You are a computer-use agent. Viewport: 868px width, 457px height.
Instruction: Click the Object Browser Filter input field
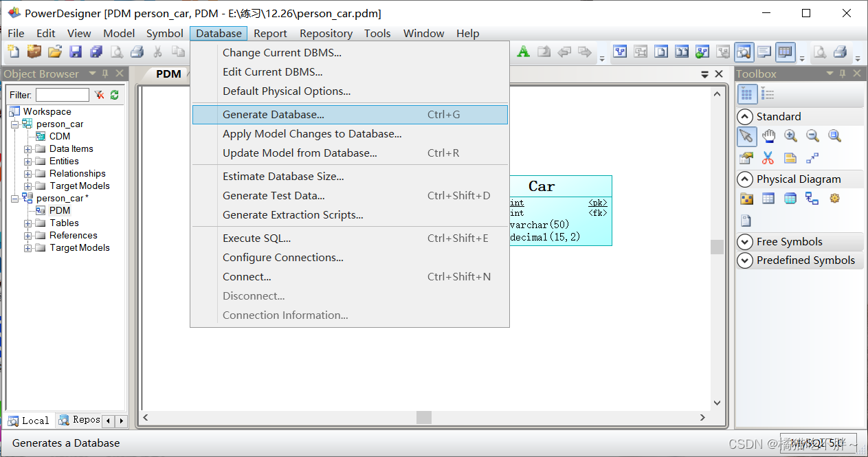[63, 95]
